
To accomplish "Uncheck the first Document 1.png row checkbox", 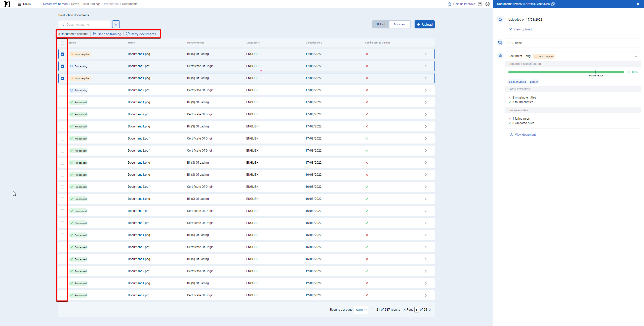I will tap(62, 54).
